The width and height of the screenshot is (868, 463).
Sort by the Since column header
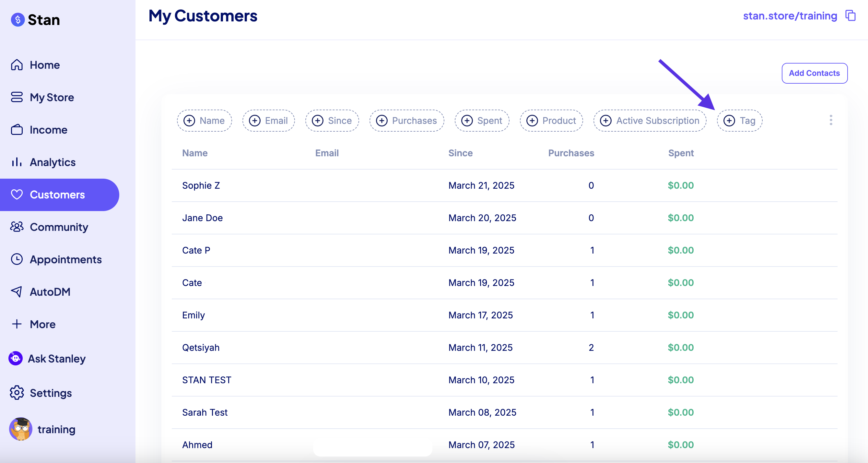[x=460, y=153]
